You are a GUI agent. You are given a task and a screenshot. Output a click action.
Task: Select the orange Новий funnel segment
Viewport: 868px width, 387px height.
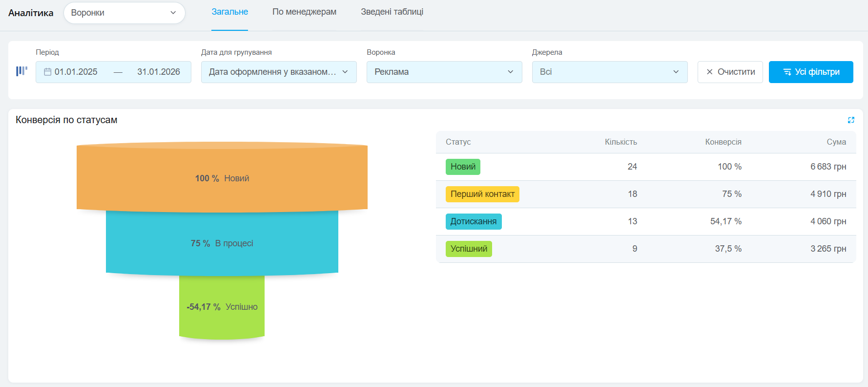(222, 178)
